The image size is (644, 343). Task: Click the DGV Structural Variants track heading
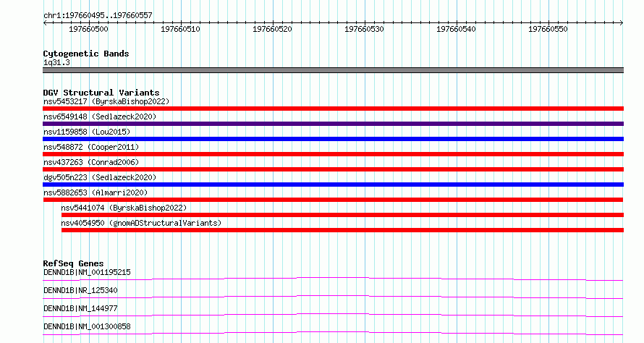(101, 93)
